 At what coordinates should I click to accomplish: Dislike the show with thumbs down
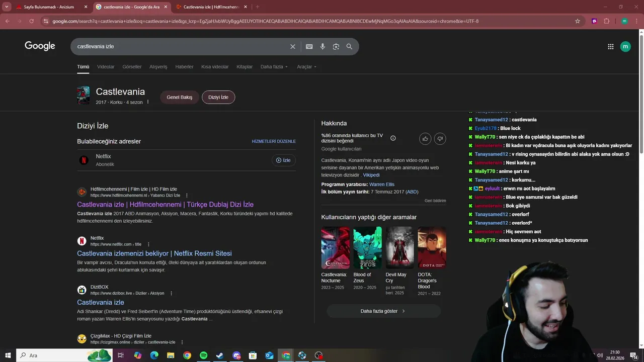pos(440,139)
